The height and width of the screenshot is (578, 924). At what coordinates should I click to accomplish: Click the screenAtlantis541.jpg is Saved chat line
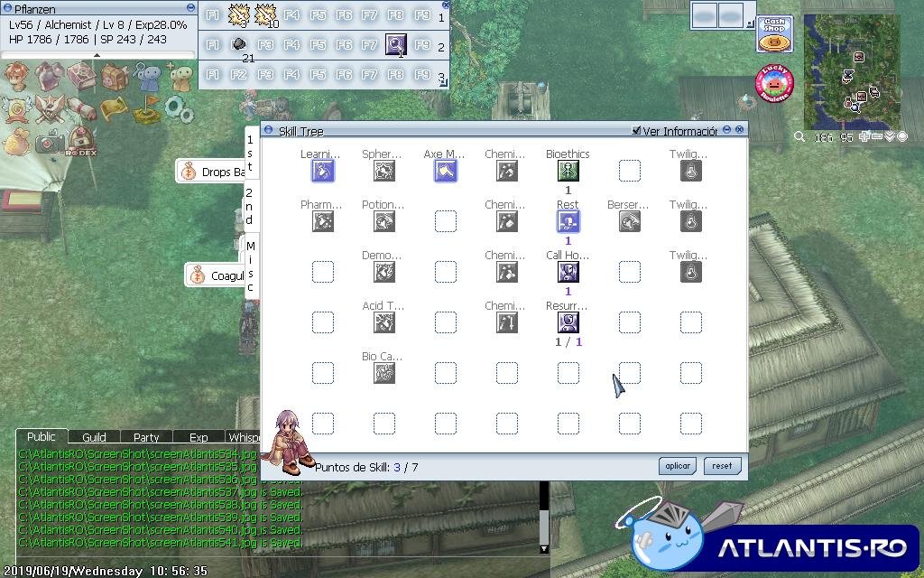(x=161, y=543)
